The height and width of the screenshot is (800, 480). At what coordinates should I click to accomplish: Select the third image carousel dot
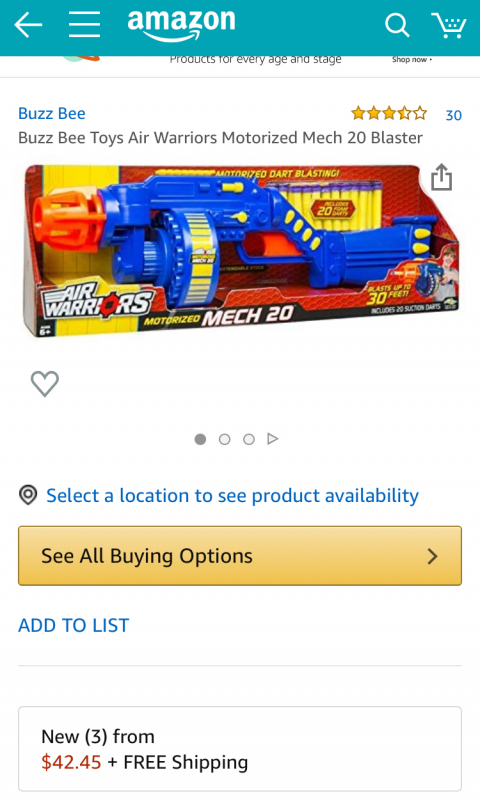(249, 439)
